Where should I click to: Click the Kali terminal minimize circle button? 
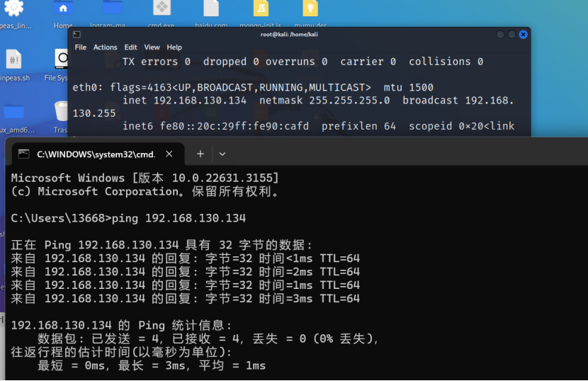pyautogui.click(x=500, y=35)
